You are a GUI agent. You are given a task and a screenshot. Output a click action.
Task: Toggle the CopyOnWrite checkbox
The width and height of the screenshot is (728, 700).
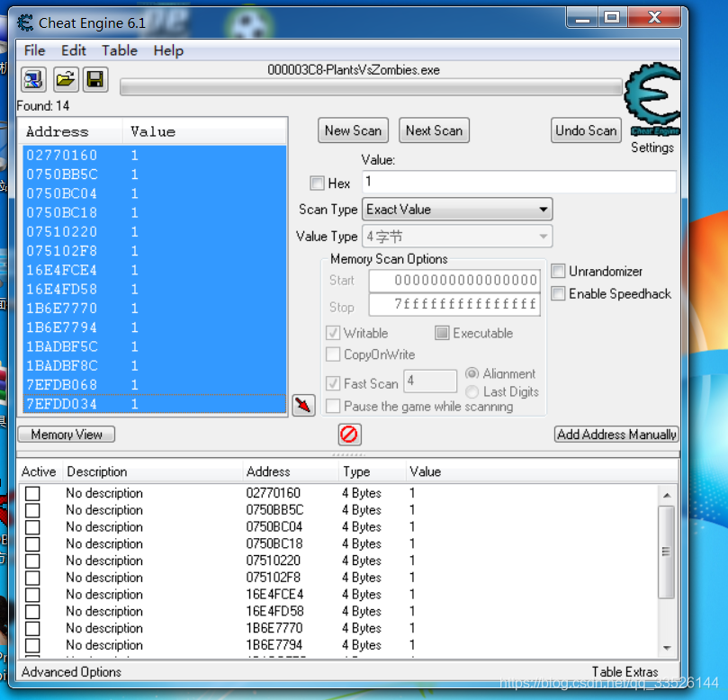[x=333, y=354]
